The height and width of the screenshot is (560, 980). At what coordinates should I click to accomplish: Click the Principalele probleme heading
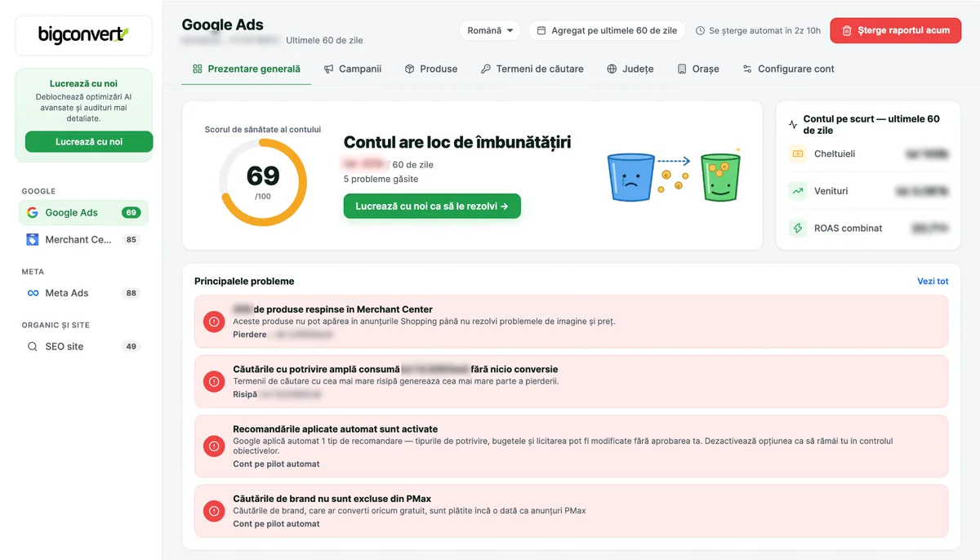pyautogui.click(x=244, y=281)
